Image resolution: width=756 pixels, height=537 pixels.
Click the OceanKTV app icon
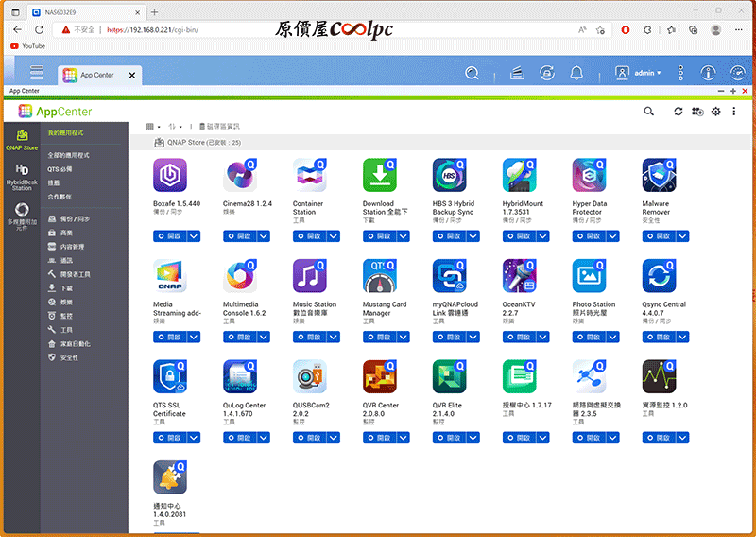(x=519, y=276)
